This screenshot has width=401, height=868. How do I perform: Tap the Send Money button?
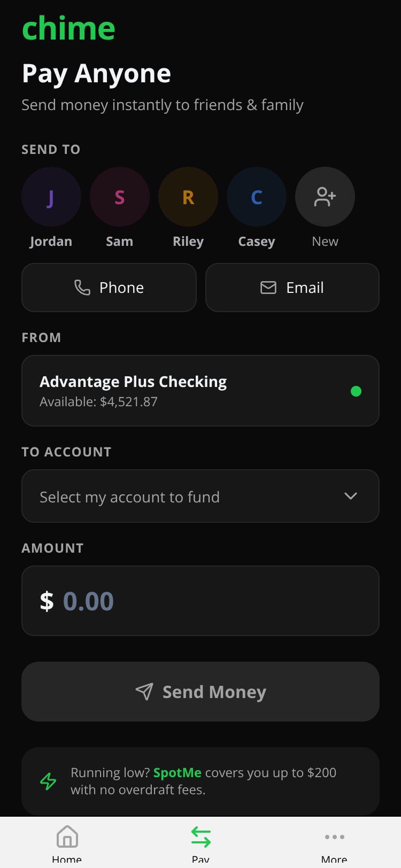pyautogui.click(x=200, y=692)
